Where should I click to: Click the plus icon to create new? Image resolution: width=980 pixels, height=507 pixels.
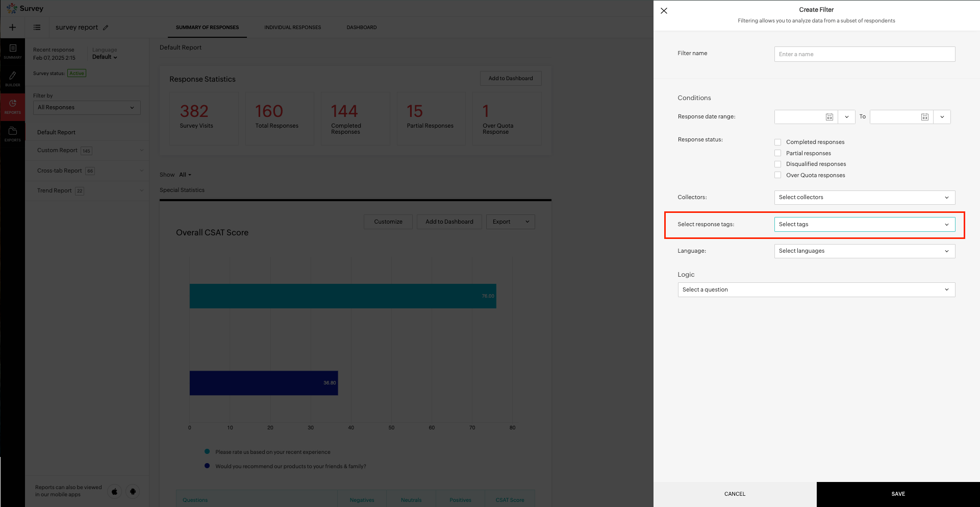click(x=13, y=28)
